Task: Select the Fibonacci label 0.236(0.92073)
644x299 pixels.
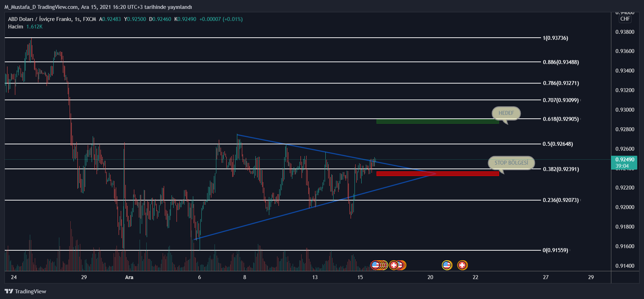Action: (x=561, y=200)
